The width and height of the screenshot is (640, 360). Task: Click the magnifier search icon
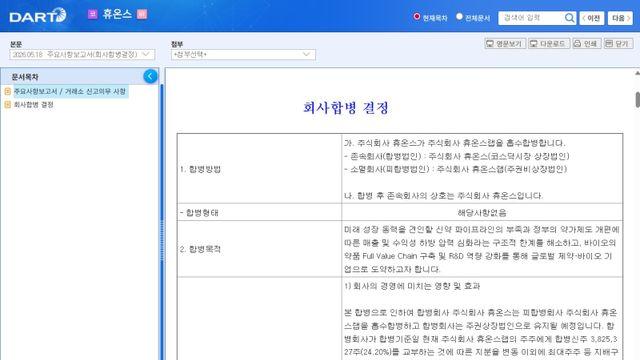click(569, 18)
